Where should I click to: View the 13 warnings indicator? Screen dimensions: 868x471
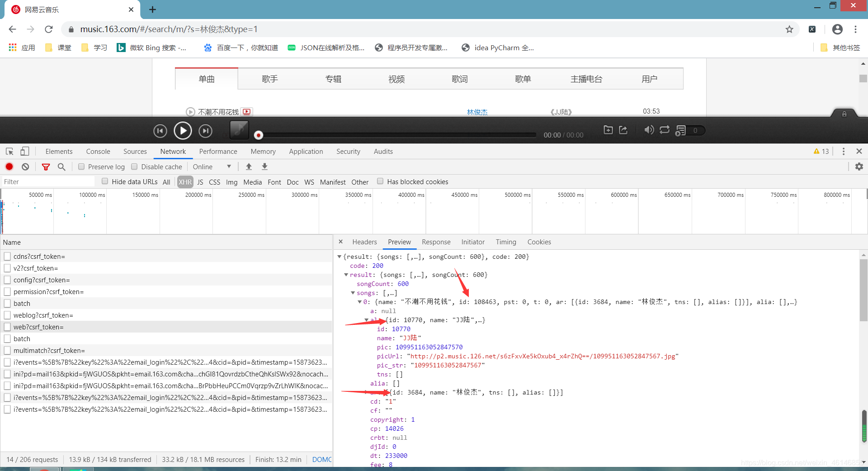tap(821, 152)
